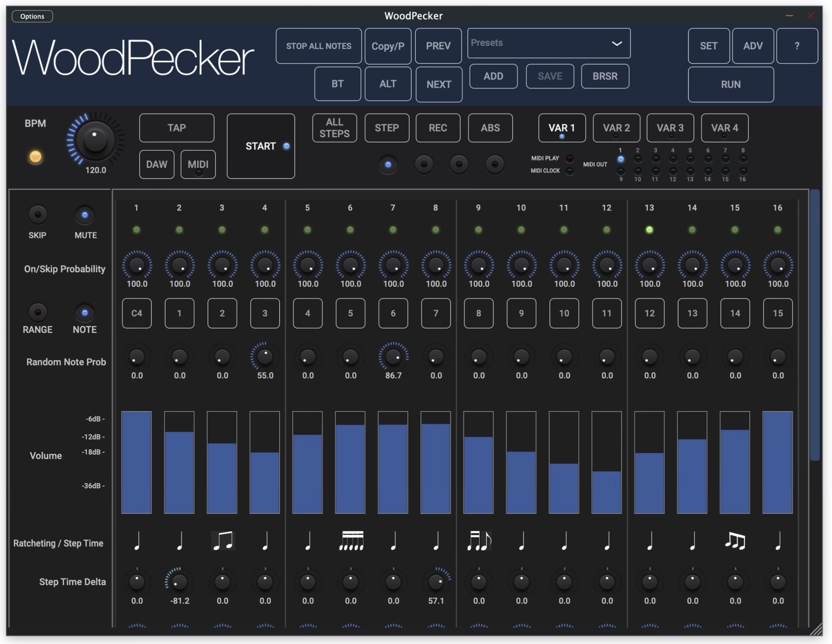Switch to the VAR 2 variation tab
This screenshot has width=832, height=644.
pos(616,128)
